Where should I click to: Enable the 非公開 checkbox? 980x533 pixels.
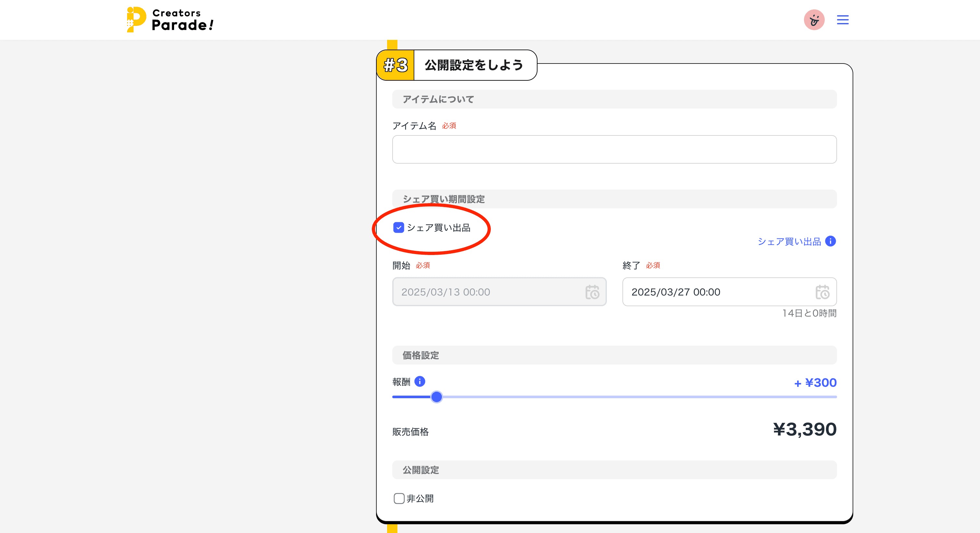point(399,498)
